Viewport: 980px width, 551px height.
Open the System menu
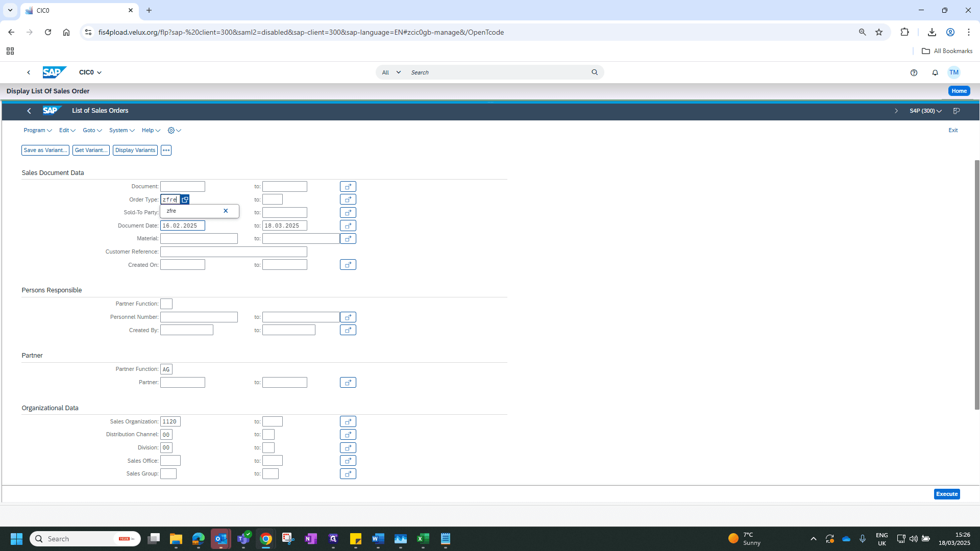click(x=121, y=131)
